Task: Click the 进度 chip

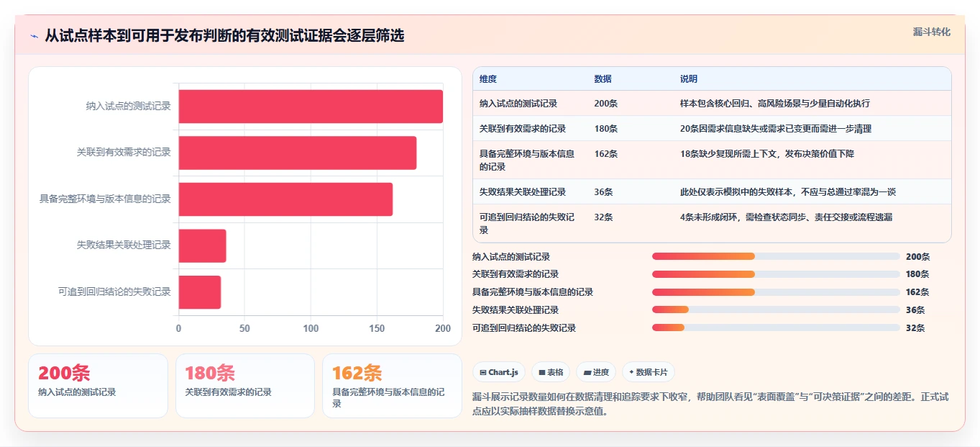Action: point(596,372)
